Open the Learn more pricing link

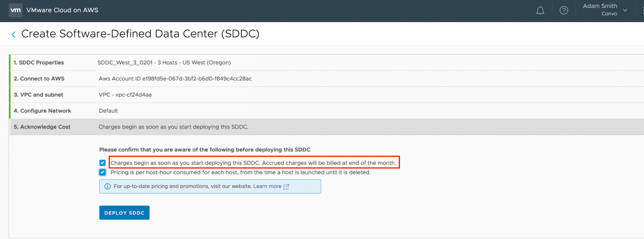[x=267, y=186]
